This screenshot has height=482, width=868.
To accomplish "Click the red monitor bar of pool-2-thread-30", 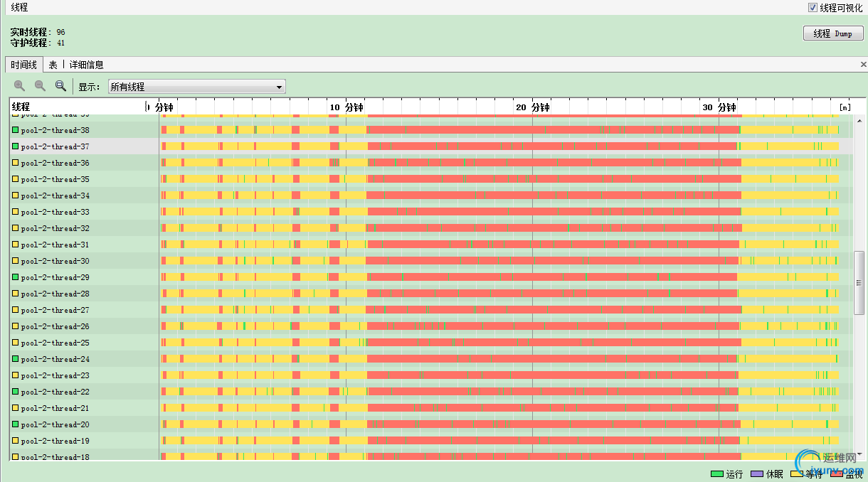I will coord(552,261).
